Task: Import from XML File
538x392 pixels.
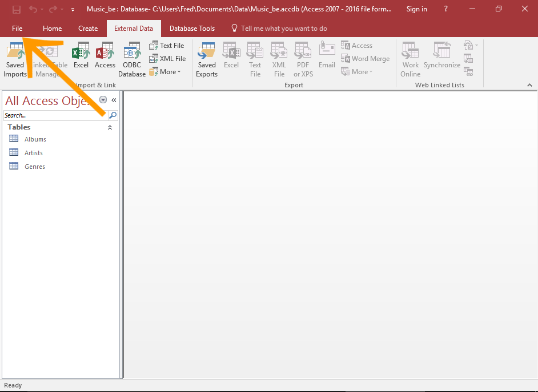Action: point(167,59)
